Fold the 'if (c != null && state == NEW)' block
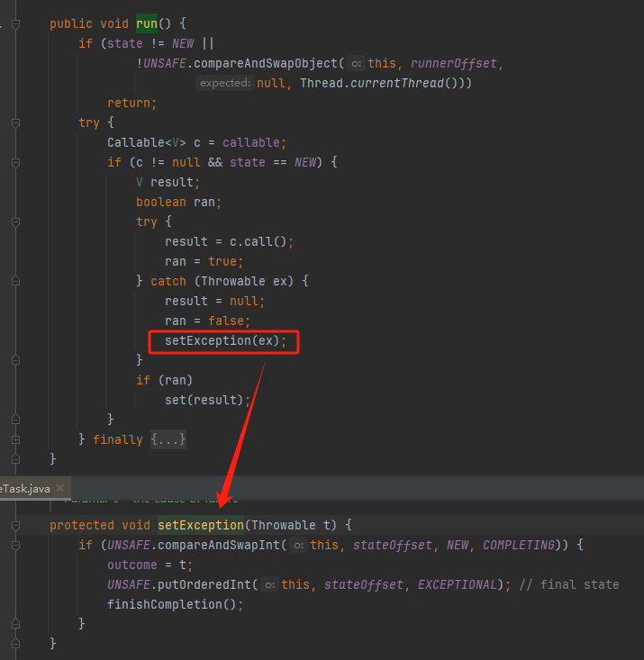The image size is (644, 660). point(15,163)
